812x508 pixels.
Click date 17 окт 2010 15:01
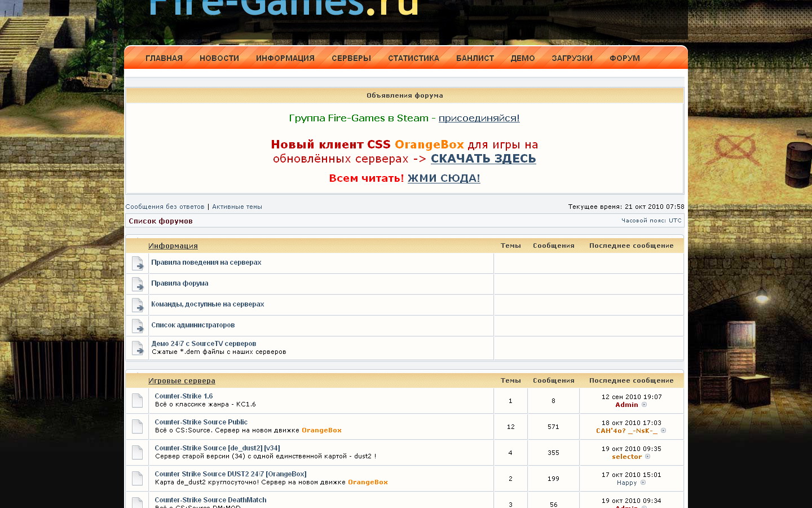[632, 475]
